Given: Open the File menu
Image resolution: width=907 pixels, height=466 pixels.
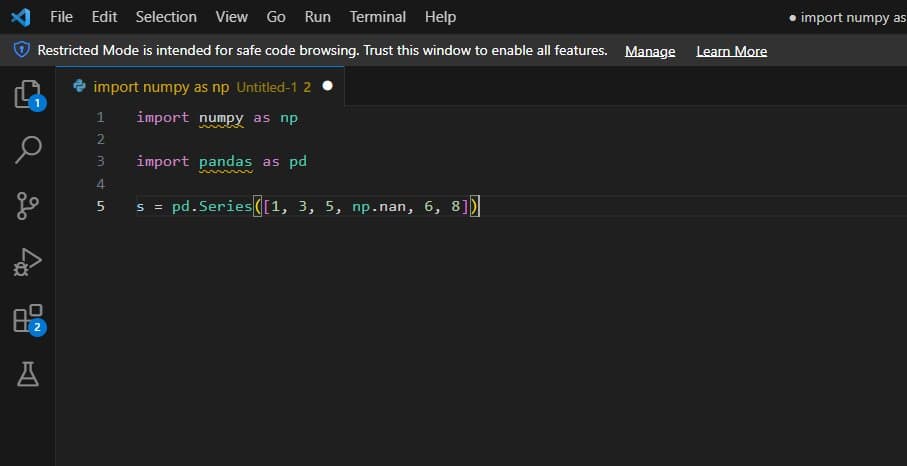Looking at the screenshot, I should point(61,17).
